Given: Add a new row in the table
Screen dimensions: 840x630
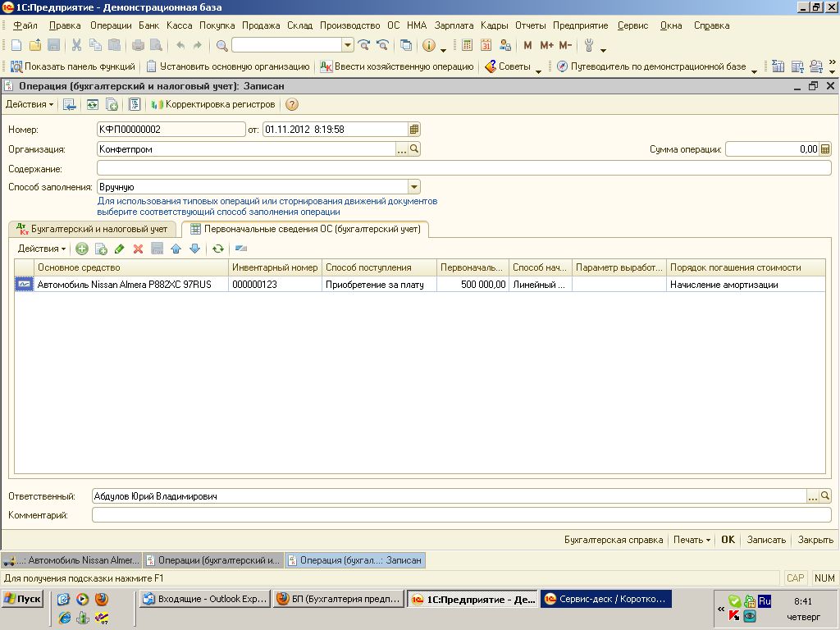Looking at the screenshot, I should pyautogui.click(x=82, y=249).
